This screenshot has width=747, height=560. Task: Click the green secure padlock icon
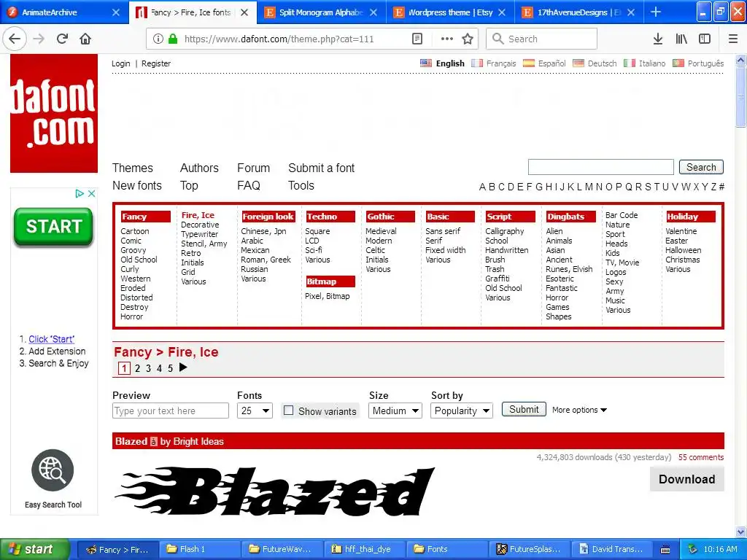pos(173,39)
